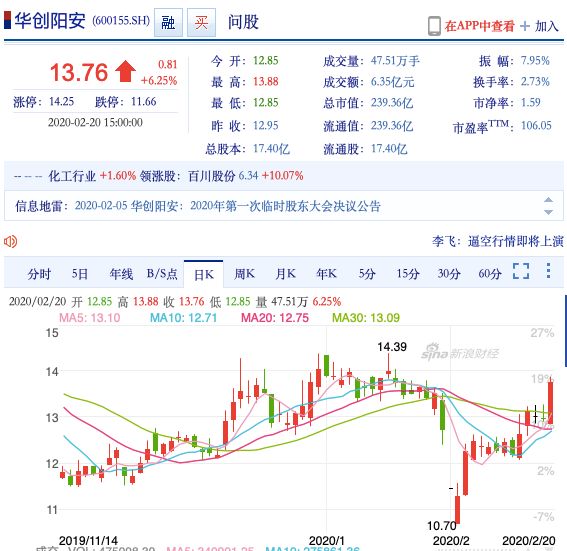
Task: Expand news list with up arrow
Action: tap(549, 200)
